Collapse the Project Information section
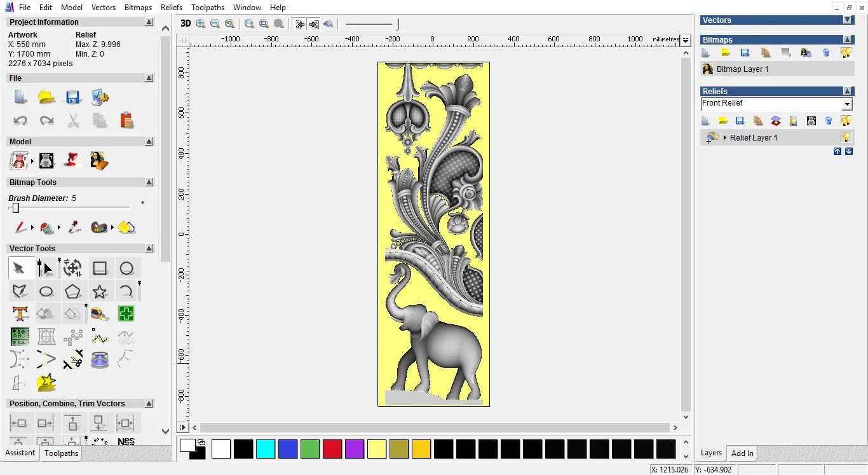 149,22
